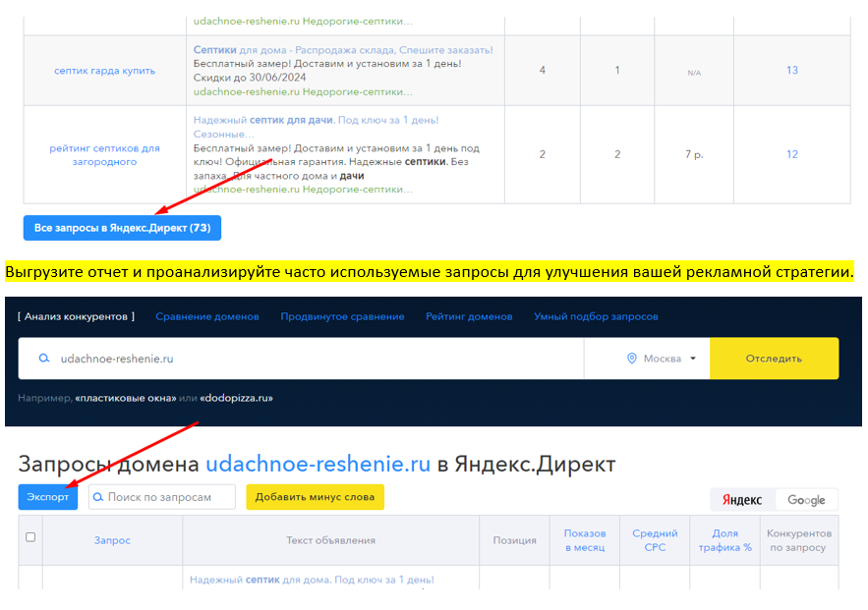The height and width of the screenshot is (610, 868).
Task: Click the Надежный септик для дома ad headline
Action: [x=312, y=580]
